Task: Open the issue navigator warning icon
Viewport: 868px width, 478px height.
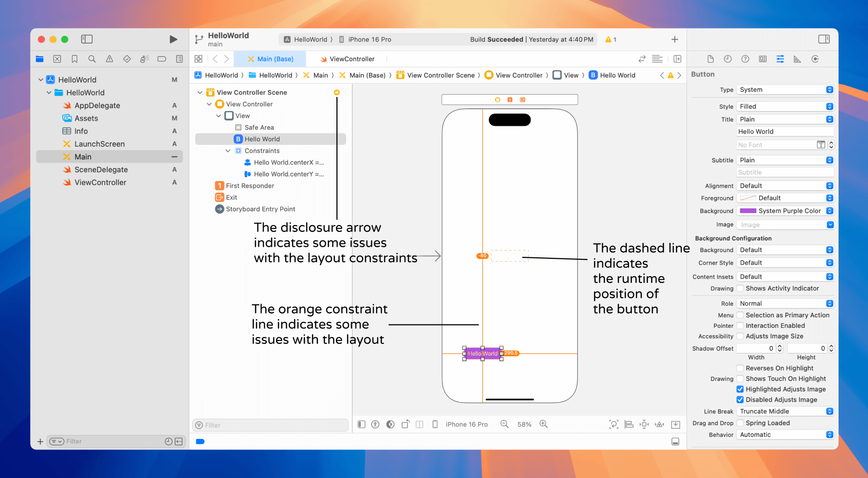Action: click(110, 59)
